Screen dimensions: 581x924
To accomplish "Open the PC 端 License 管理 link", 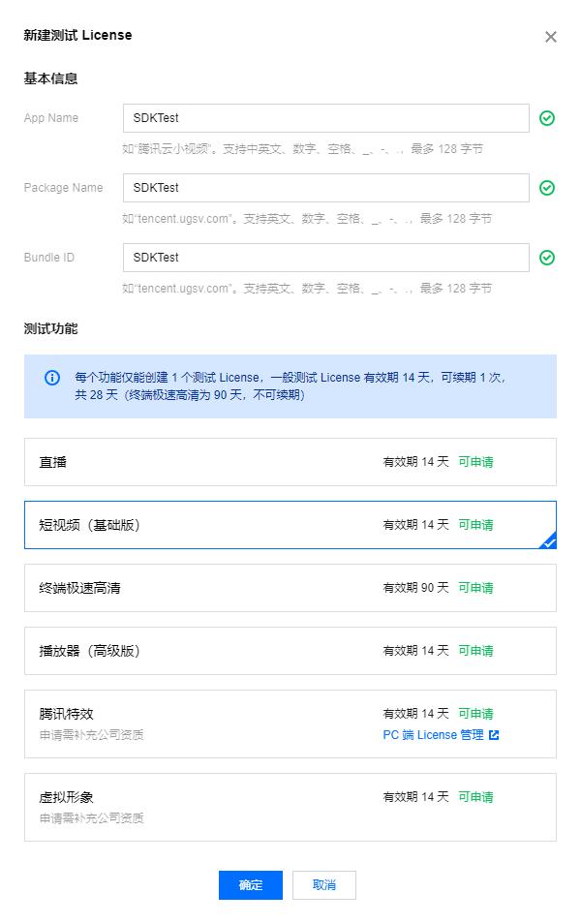I will (433, 735).
